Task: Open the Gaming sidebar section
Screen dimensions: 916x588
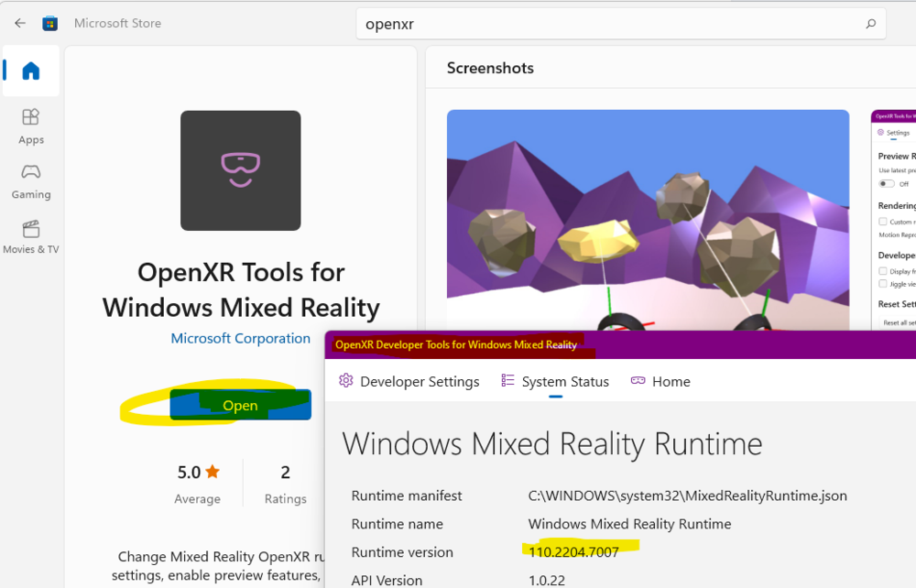Action: pos(31,181)
